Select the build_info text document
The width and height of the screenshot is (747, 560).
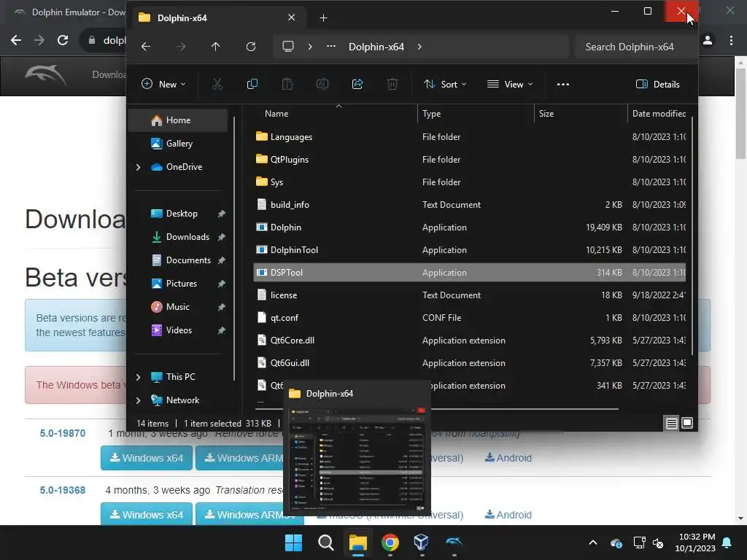point(470,205)
